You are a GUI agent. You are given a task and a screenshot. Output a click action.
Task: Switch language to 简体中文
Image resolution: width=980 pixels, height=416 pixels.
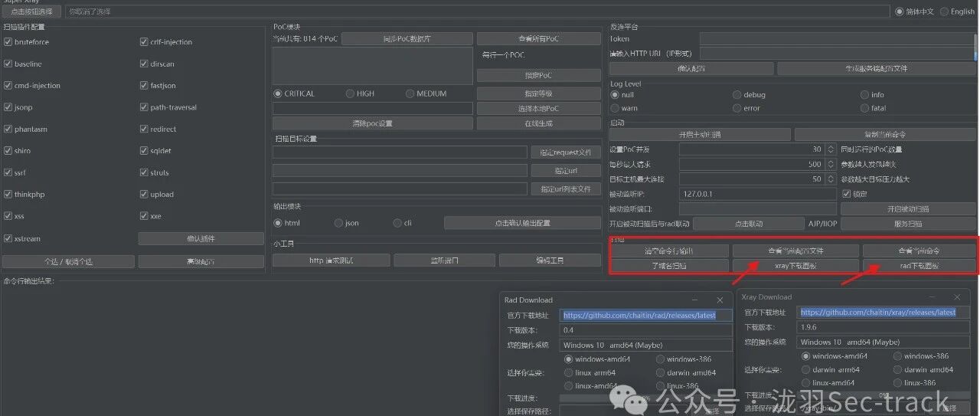pyautogui.click(x=899, y=11)
